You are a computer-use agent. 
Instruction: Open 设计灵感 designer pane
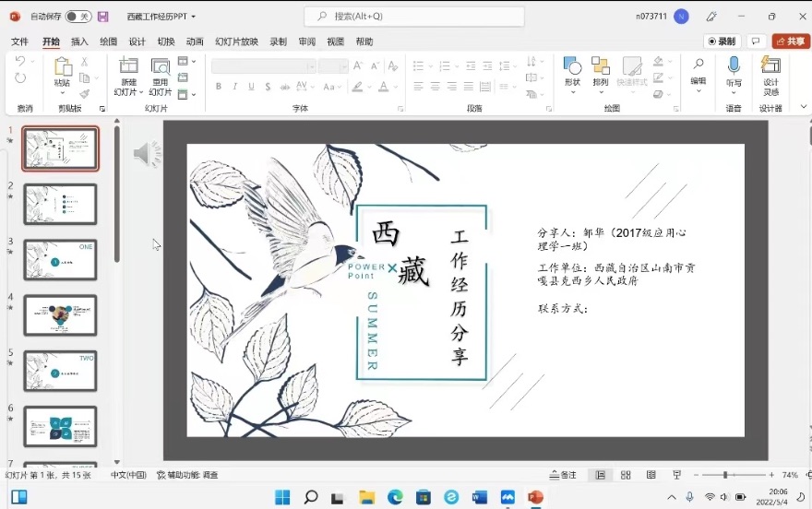pyautogui.click(x=770, y=66)
